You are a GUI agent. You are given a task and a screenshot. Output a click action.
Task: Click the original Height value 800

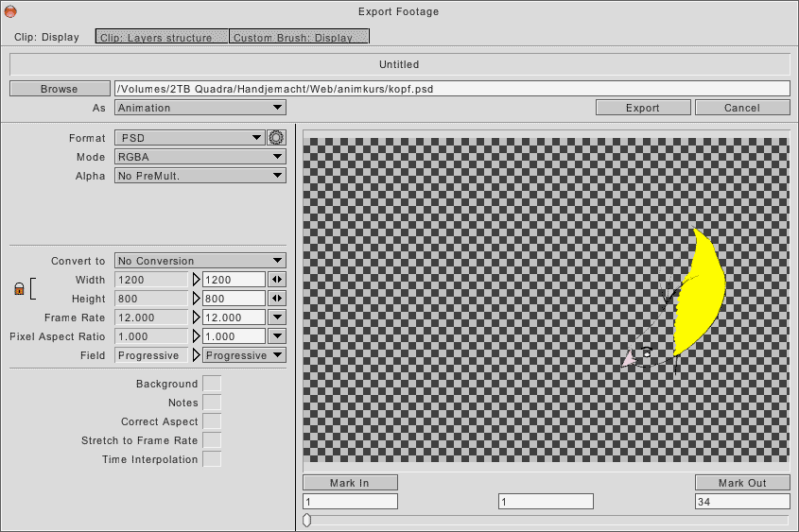click(x=151, y=299)
